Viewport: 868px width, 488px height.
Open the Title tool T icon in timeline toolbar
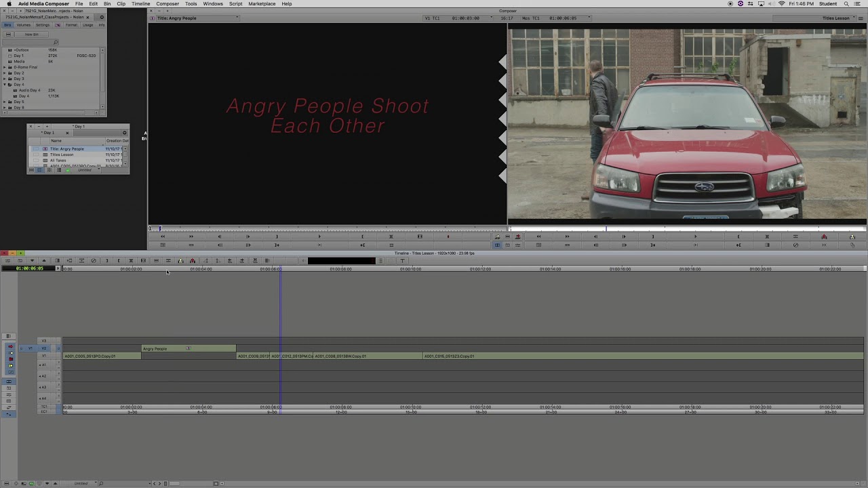click(402, 260)
